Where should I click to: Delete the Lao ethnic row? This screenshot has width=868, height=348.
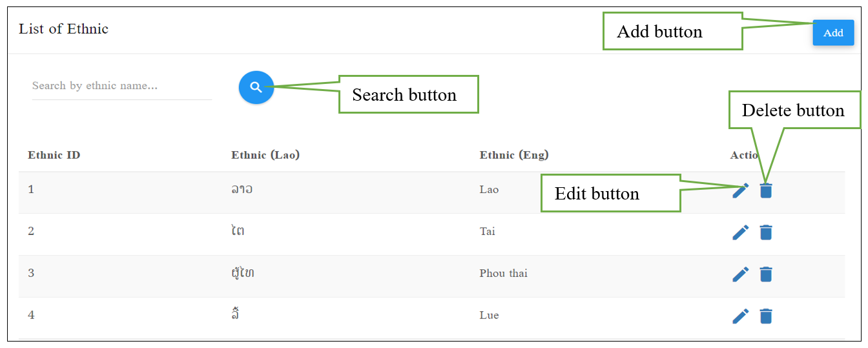pos(766,190)
